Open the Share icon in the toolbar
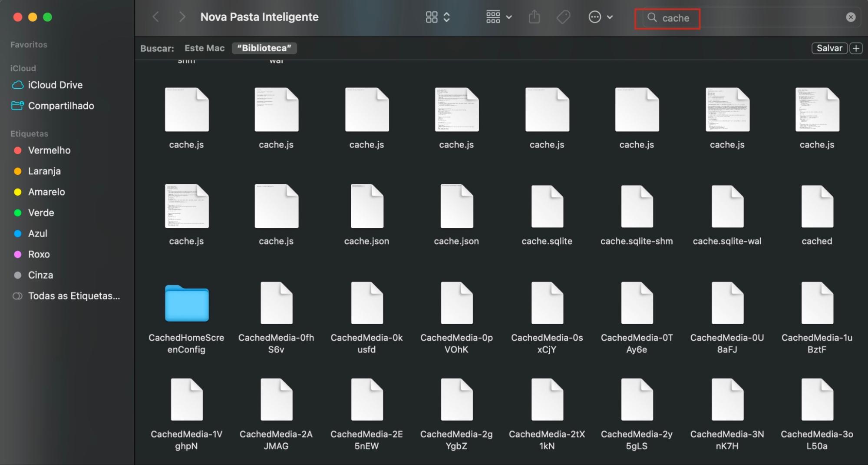The width and height of the screenshot is (868, 465). click(x=535, y=17)
